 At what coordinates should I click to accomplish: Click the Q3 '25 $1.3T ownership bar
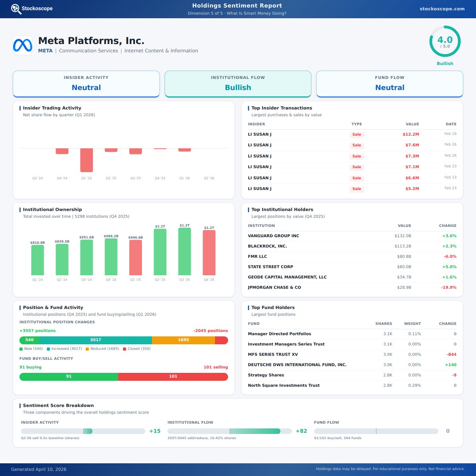tap(184, 251)
